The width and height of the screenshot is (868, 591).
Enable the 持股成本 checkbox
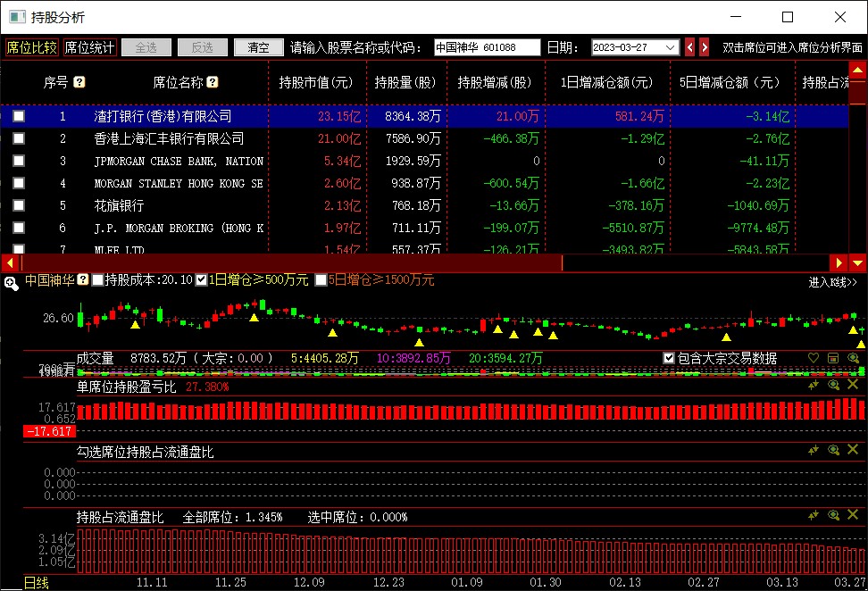pyautogui.click(x=98, y=280)
